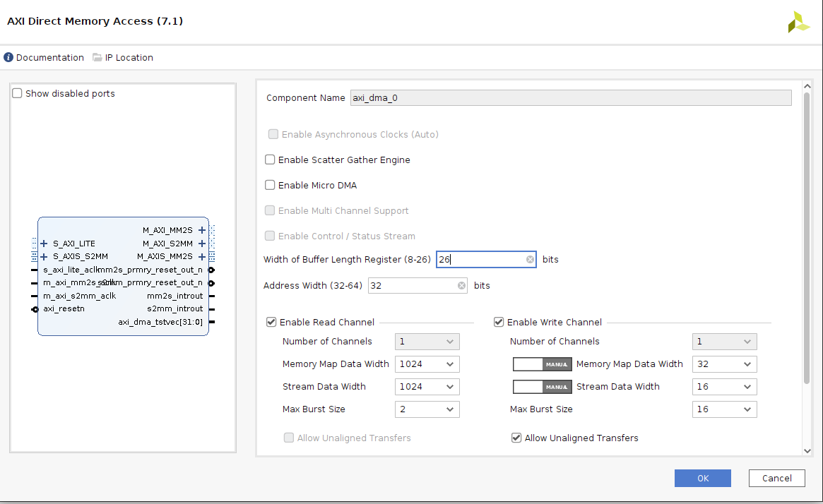Screen dimensions: 823x504
Task: Expand the M_AXI_MM2S port plus icon
Action: pos(202,230)
